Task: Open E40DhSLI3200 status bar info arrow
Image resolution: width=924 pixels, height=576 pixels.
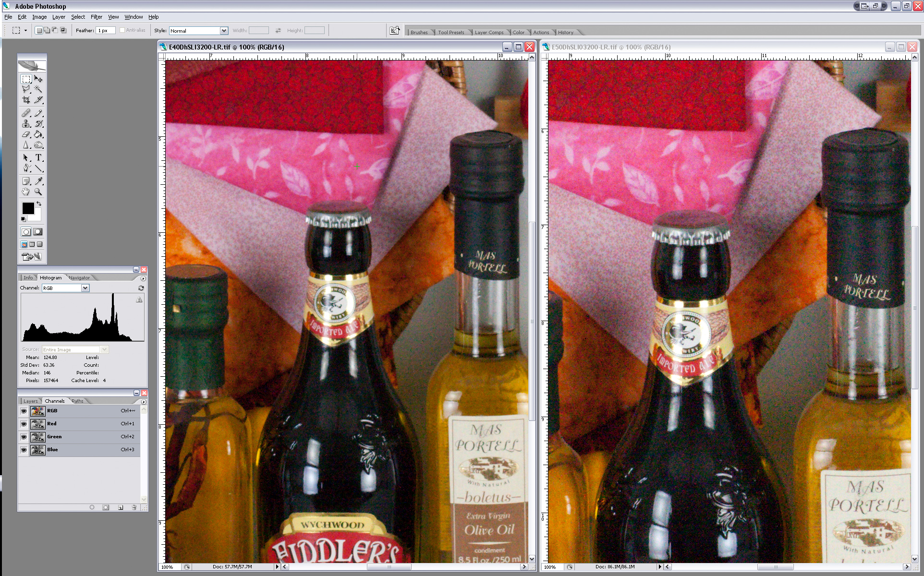Action: [x=277, y=567]
